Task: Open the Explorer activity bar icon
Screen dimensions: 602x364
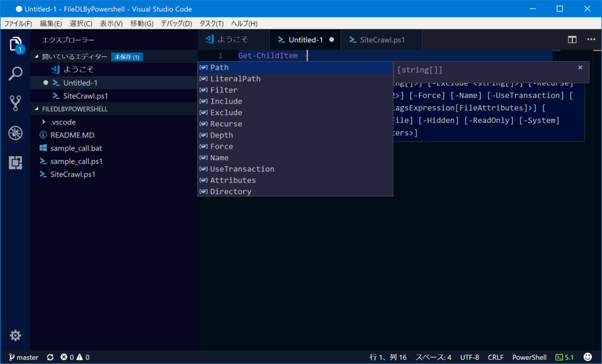Action: click(15, 45)
